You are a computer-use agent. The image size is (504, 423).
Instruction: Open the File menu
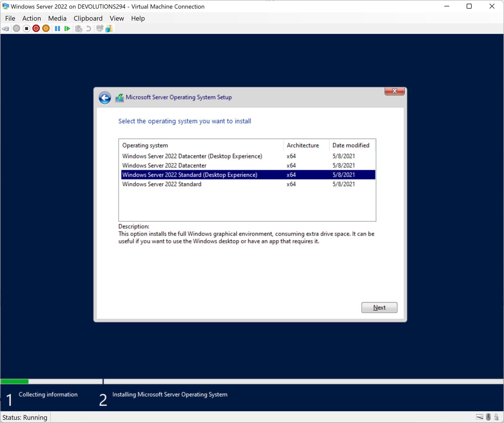[x=10, y=18]
